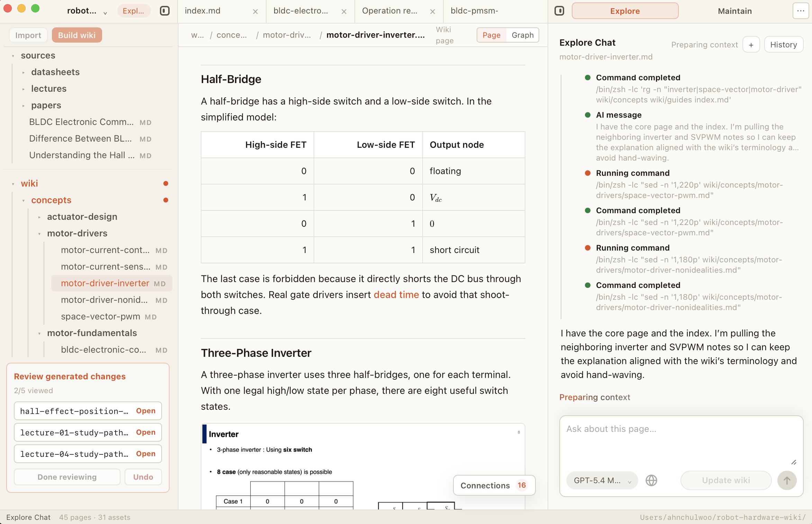Select the Explore mode

point(625,11)
